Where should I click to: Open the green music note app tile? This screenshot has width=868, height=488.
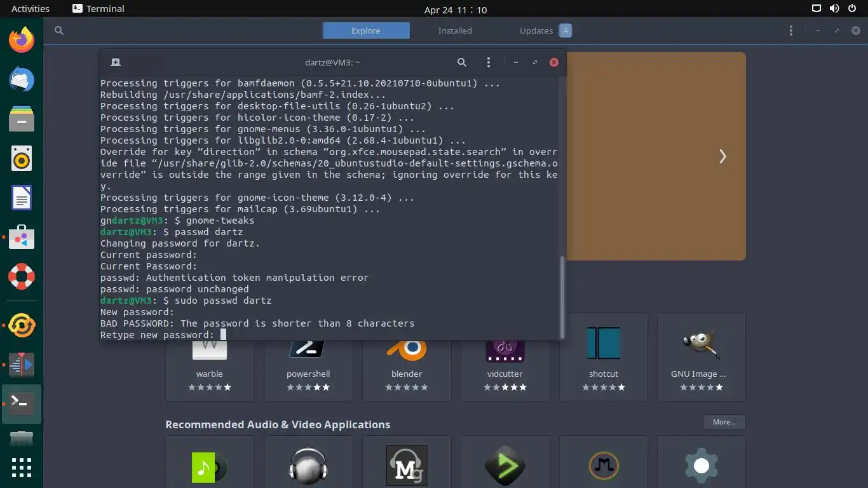(x=210, y=462)
